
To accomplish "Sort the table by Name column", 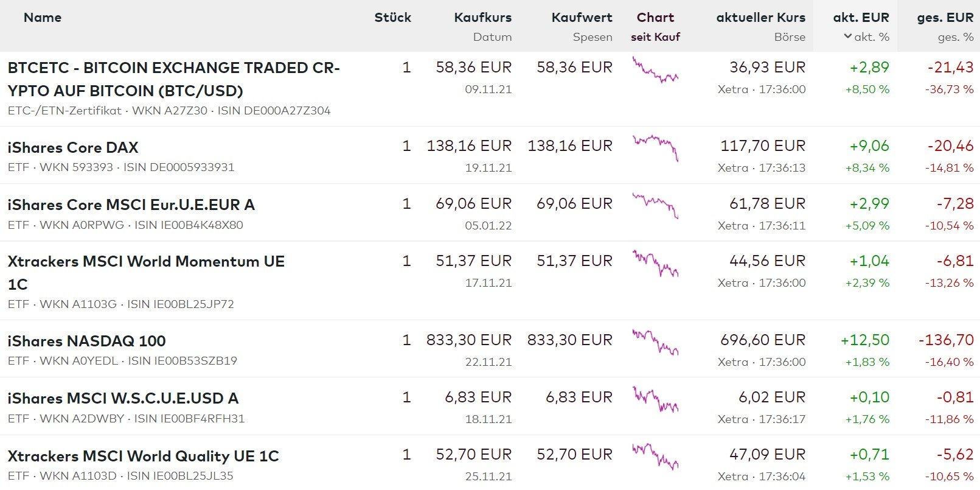I will 43,18.
